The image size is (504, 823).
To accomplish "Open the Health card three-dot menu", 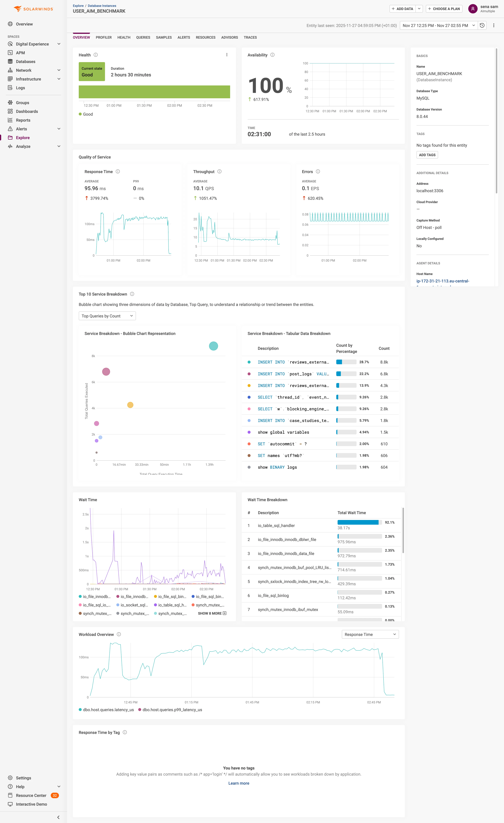I will point(227,55).
